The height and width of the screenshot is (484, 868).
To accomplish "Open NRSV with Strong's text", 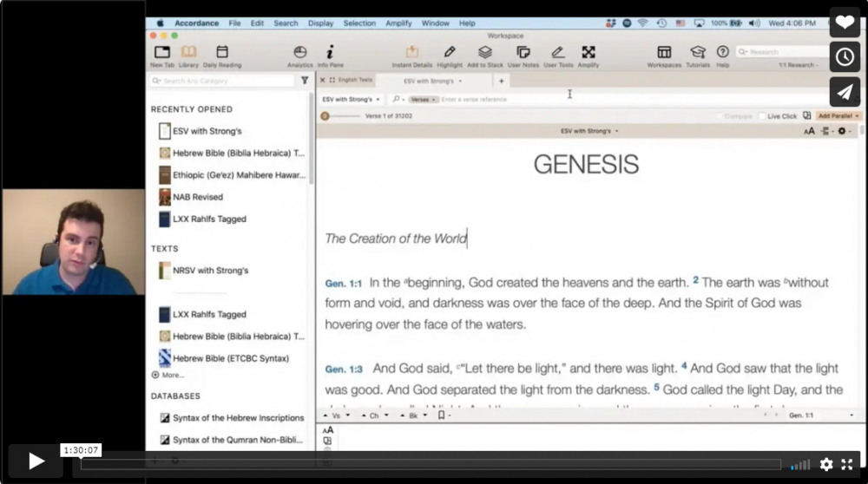I will pos(210,271).
